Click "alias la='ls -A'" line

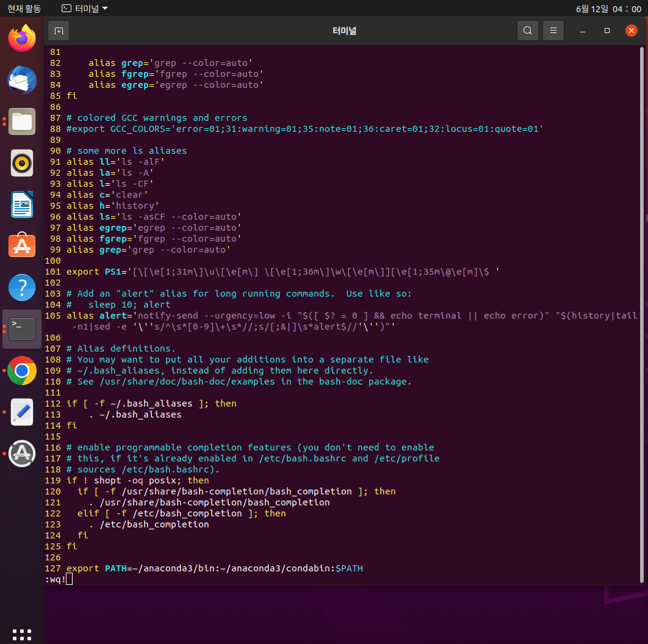coord(110,173)
